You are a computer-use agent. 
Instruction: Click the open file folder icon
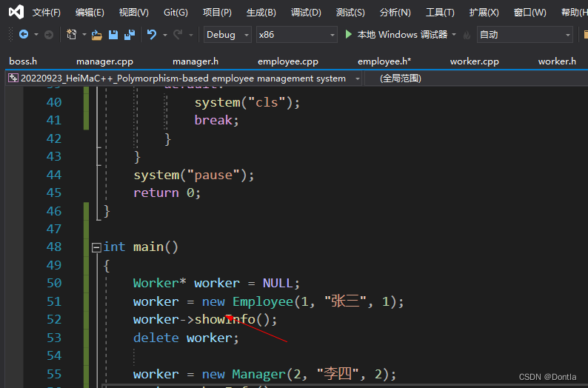[x=97, y=35]
